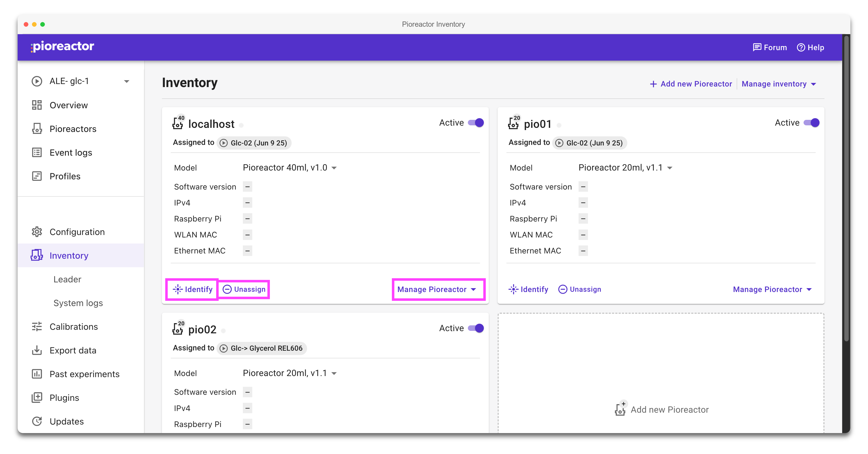The width and height of the screenshot is (868, 454).
Task: Click the Help question mark icon
Action: click(801, 48)
